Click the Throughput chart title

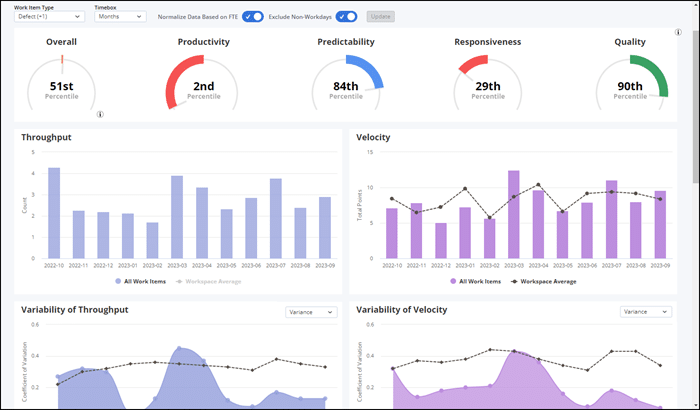(46, 137)
